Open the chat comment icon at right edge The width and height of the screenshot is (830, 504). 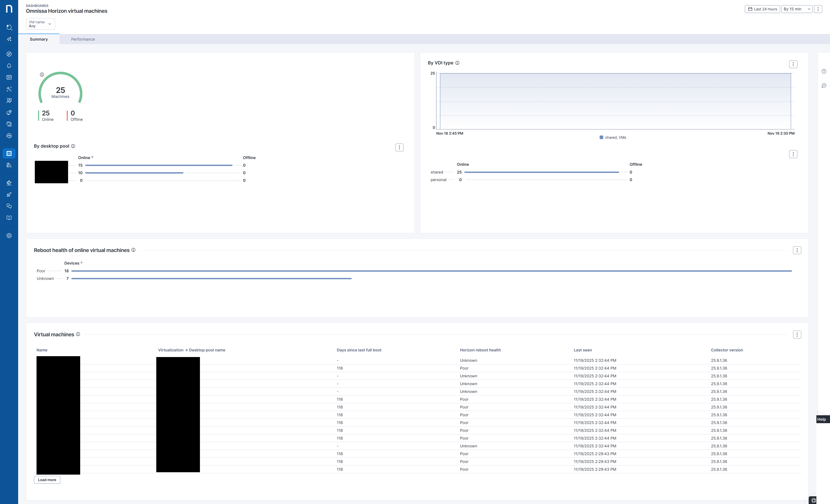point(824,86)
